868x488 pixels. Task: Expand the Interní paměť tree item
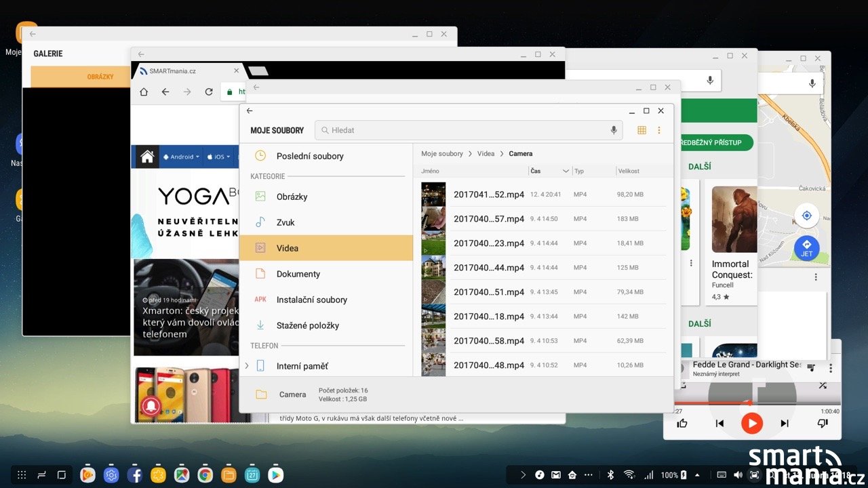[247, 366]
